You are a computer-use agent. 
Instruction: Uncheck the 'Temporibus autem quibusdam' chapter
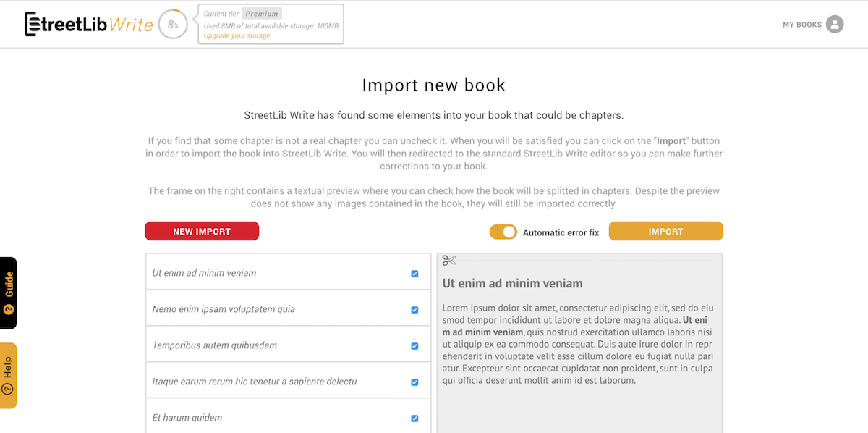pyautogui.click(x=414, y=346)
